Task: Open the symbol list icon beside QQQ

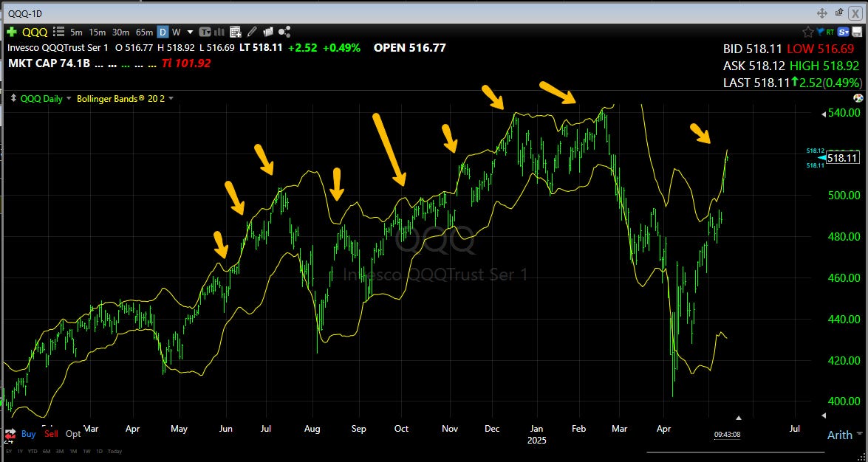Action: pyautogui.click(x=58, y=32)
